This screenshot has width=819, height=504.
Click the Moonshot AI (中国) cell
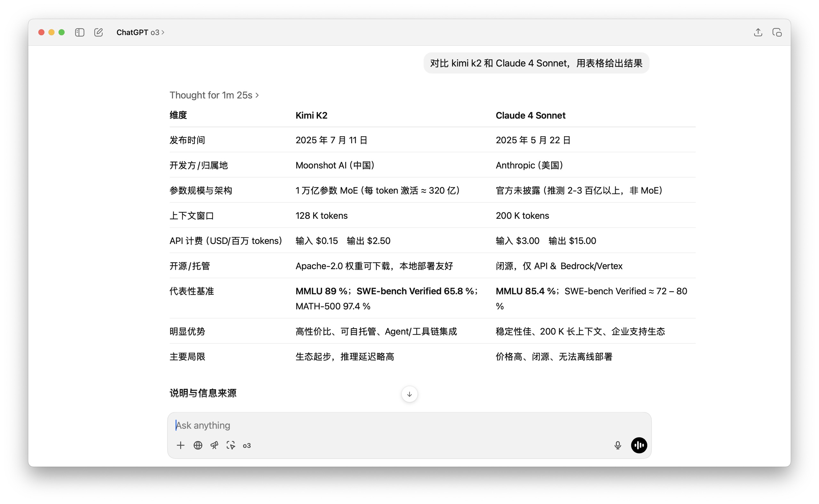point(335,165)
